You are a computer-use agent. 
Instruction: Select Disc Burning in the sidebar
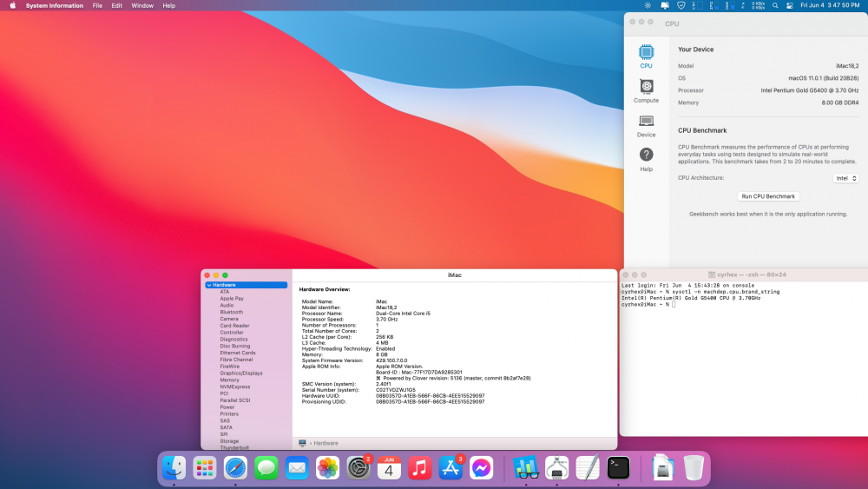click(x=234, y=346)
